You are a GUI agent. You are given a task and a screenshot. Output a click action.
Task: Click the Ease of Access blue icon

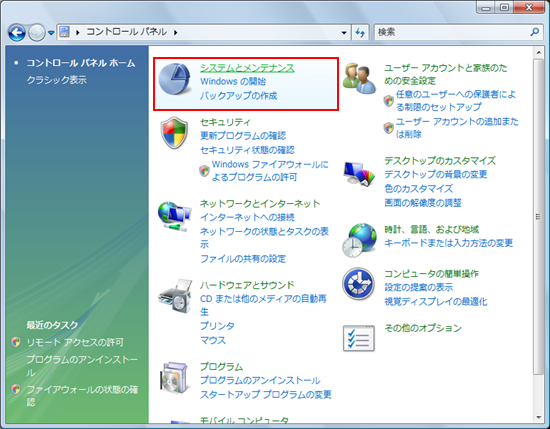(358, 284)
